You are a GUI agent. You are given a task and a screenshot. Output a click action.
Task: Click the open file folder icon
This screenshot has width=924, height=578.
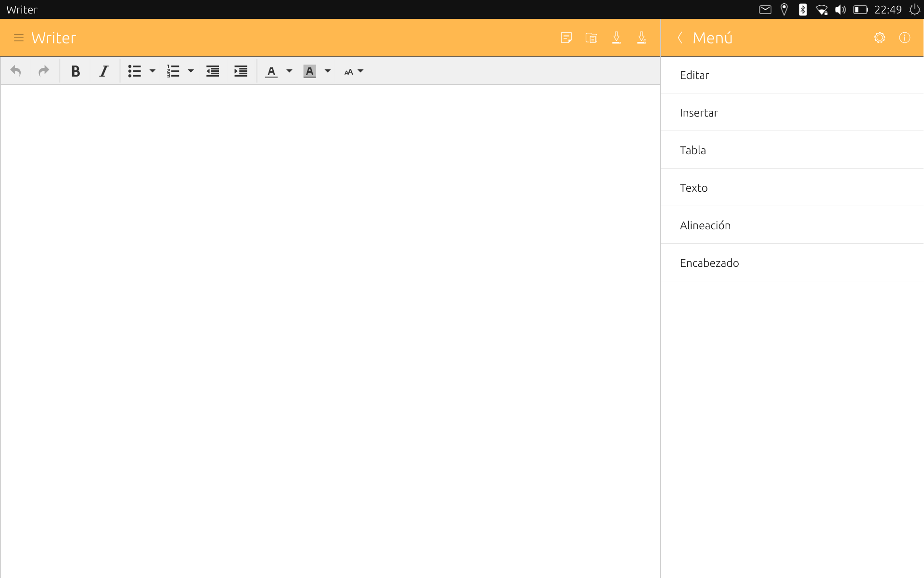[x=591, y=38]
